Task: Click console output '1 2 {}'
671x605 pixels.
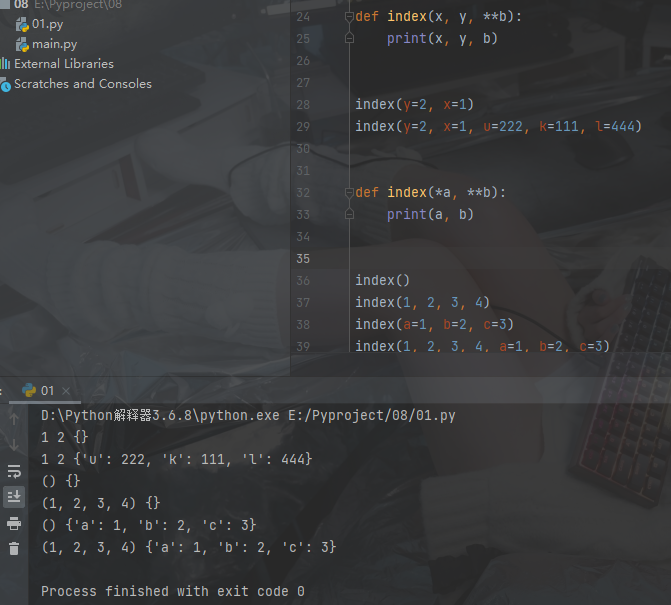Action: coord(65,437)
